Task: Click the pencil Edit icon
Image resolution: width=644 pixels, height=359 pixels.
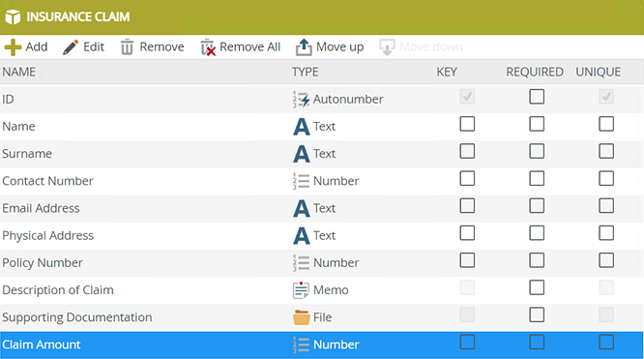Action: tap(71, 47)
